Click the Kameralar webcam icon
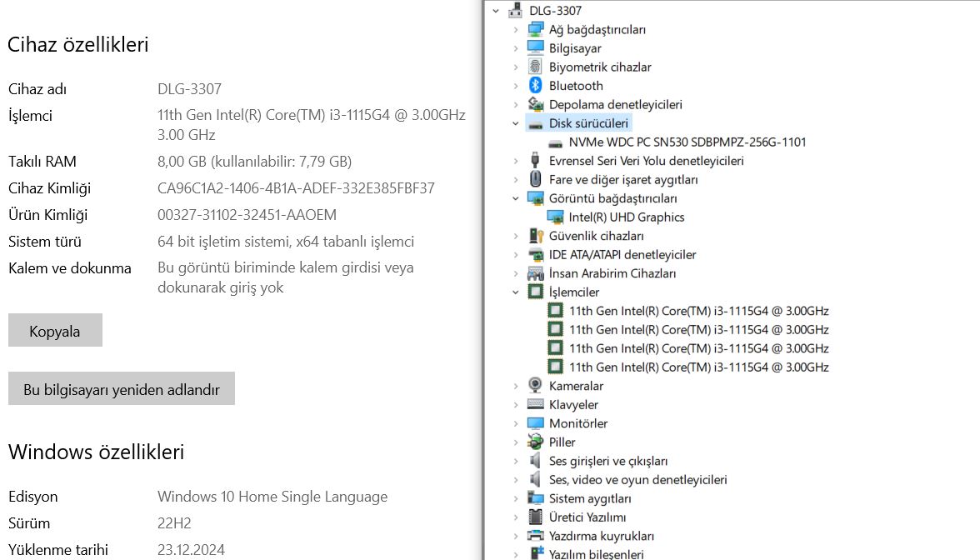Image resolution: width=980 pixels, height=560 pixels. click(536, 386)
